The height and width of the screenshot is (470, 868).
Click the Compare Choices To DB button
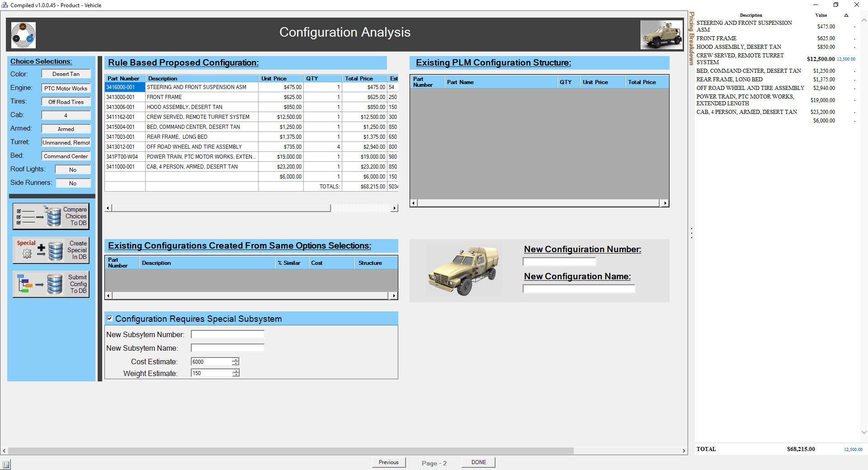tap(51, 216)
